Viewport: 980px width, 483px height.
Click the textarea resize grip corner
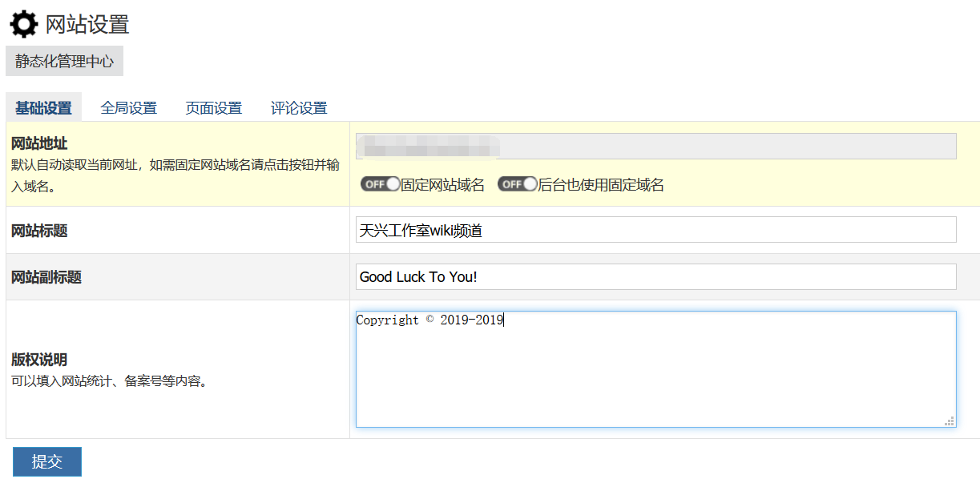pos(950,421)
